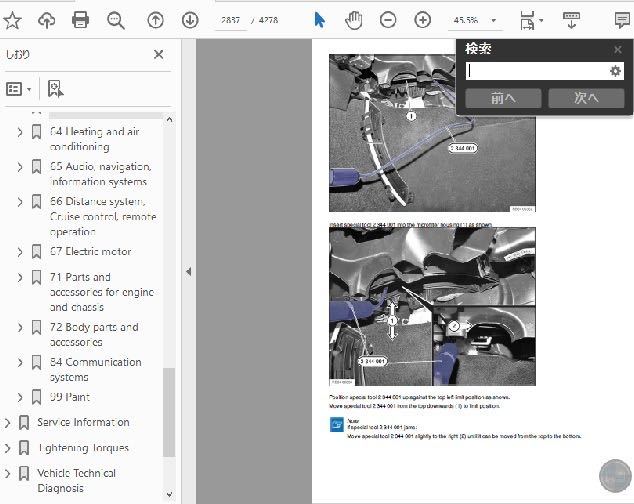Viewport: 634px width, 504px height.
Task: Expand the 65 Audio, navigation bookmark
Action: [x=19, y=167]
